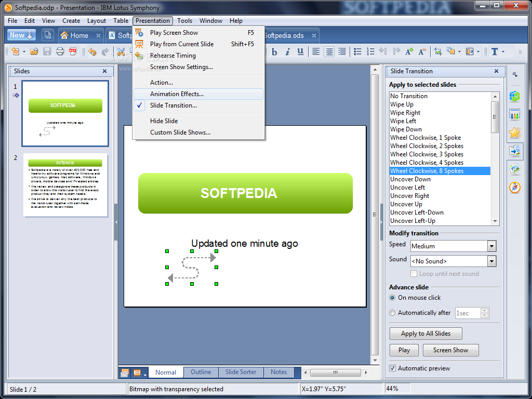The height and width of the screenshot is (399, 532).
Task: Open the Speed dropdown showing Medium
Action: [491, 246]
